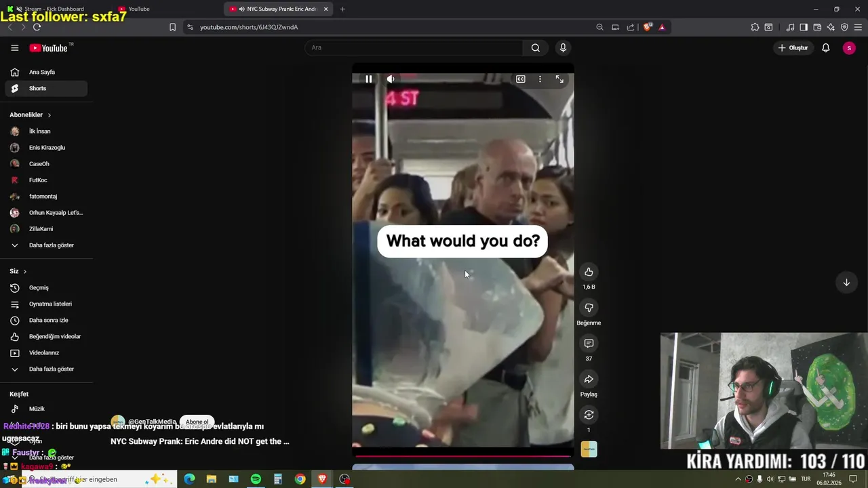The width and height of the screenshot is (868, 488).
Task: Open CaseOh channel in subscriptions
Action: [x=46, y=163]
